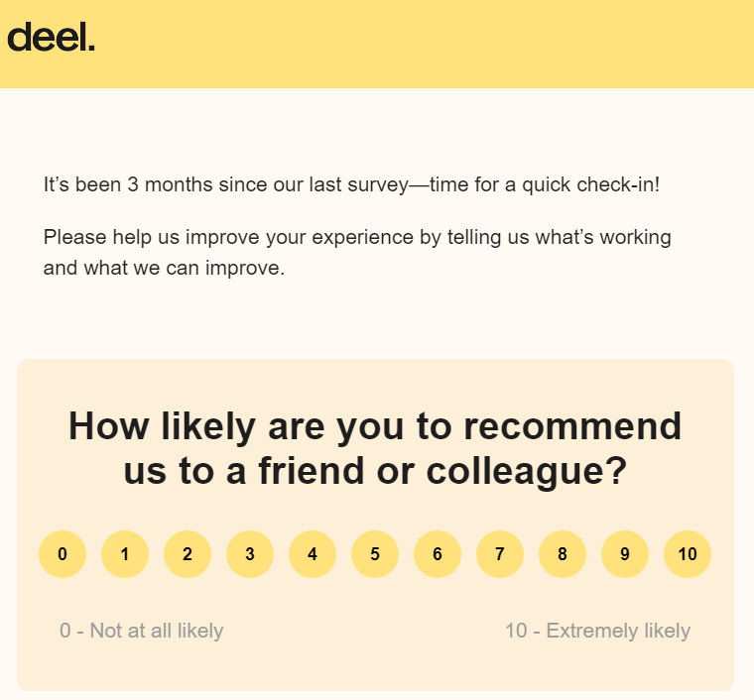The width and height of the screenshot is (754, 700).
Task: Choose score 1 for recommendation
Action: 125,554
